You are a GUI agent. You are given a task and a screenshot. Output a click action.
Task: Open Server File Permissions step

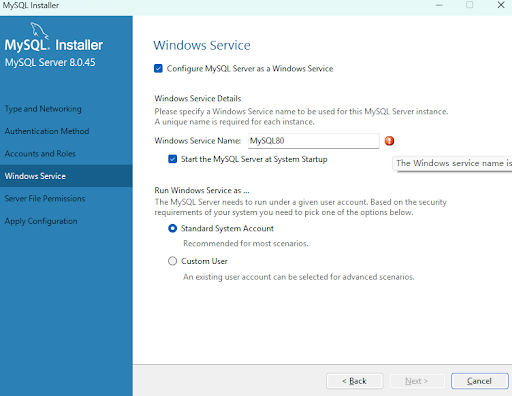(45, 199)
